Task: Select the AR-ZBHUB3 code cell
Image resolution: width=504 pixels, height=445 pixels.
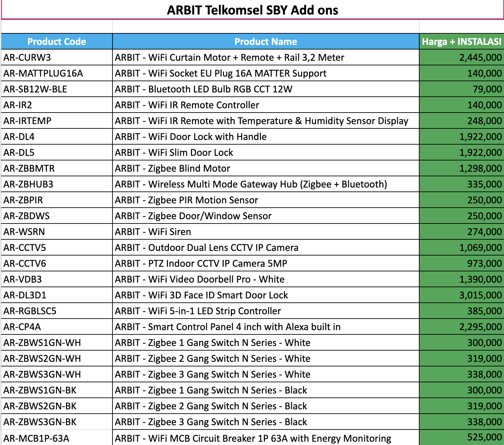Action: point(57,184)
